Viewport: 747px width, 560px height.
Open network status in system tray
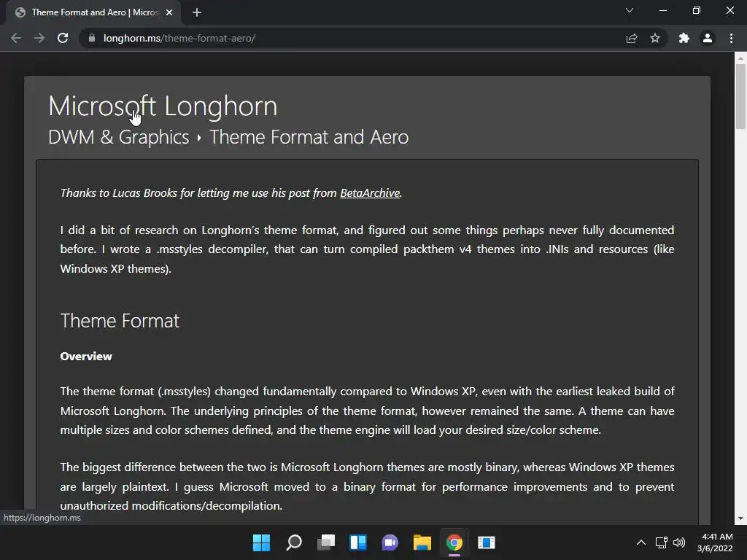coord(661,542)
